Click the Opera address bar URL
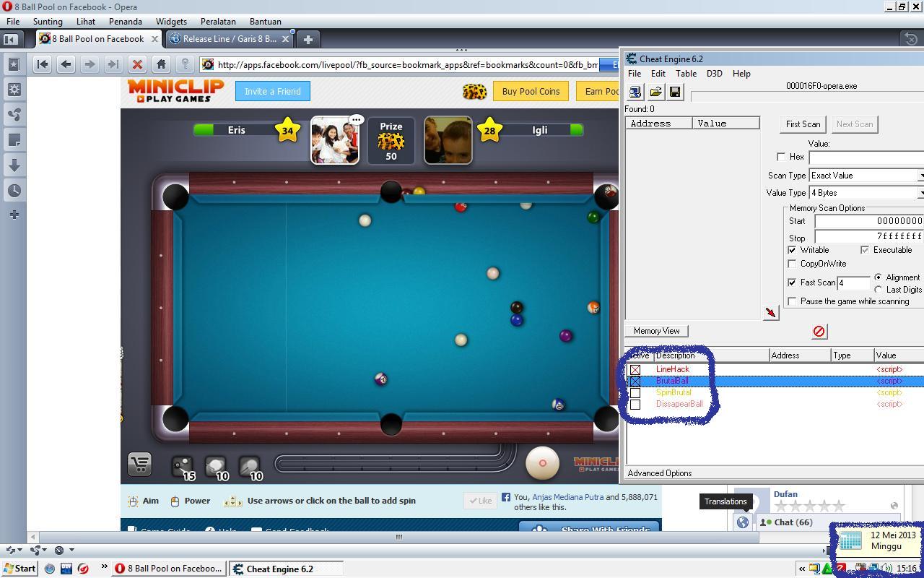924x578 pixels. pos(407,65)
